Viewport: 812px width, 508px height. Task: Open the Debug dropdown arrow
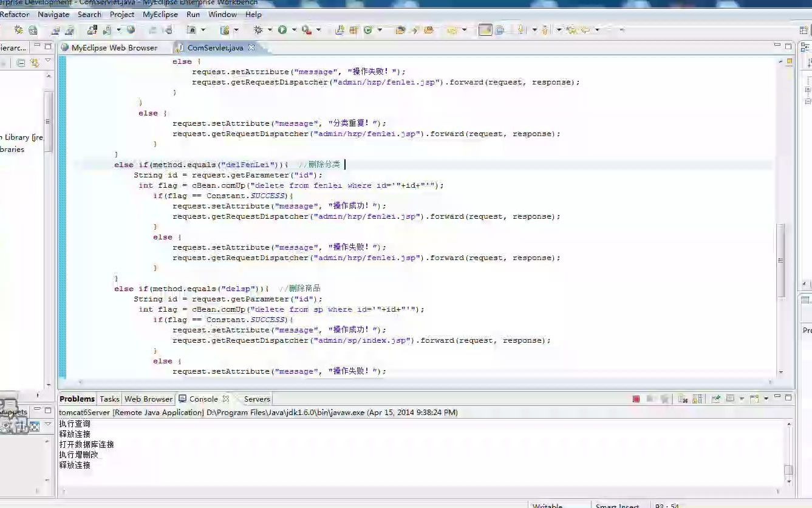(269, 30)
